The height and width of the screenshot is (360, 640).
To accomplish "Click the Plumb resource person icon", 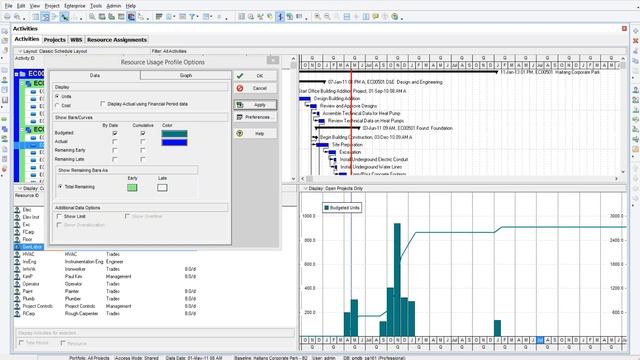I will [x=17, y=299].
